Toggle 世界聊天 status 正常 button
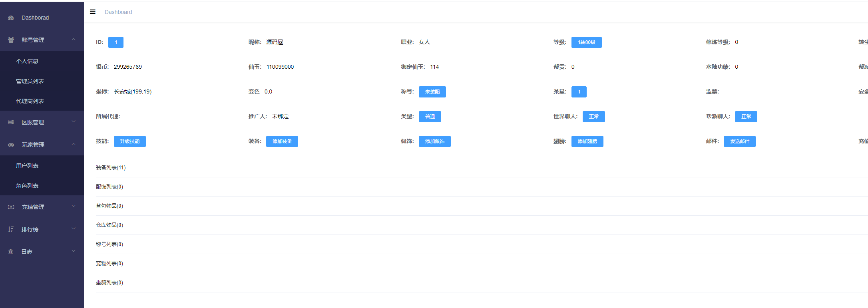 pos(593,117)
